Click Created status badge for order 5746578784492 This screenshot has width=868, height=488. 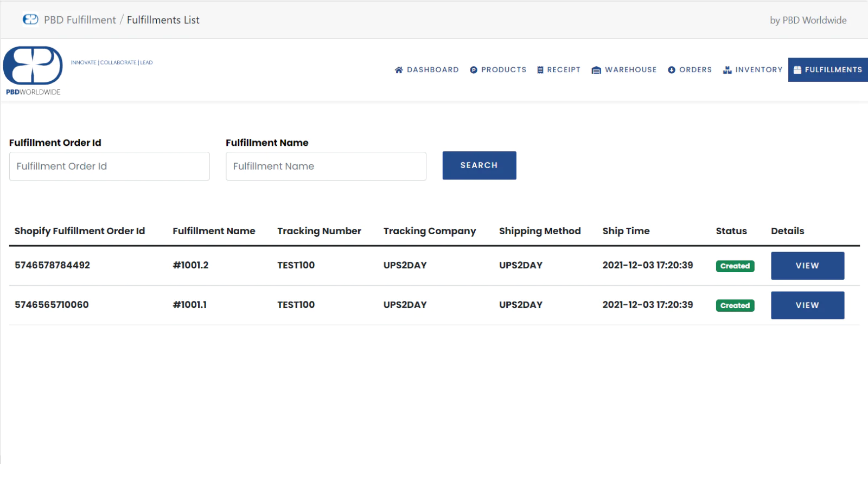(735, 266)
